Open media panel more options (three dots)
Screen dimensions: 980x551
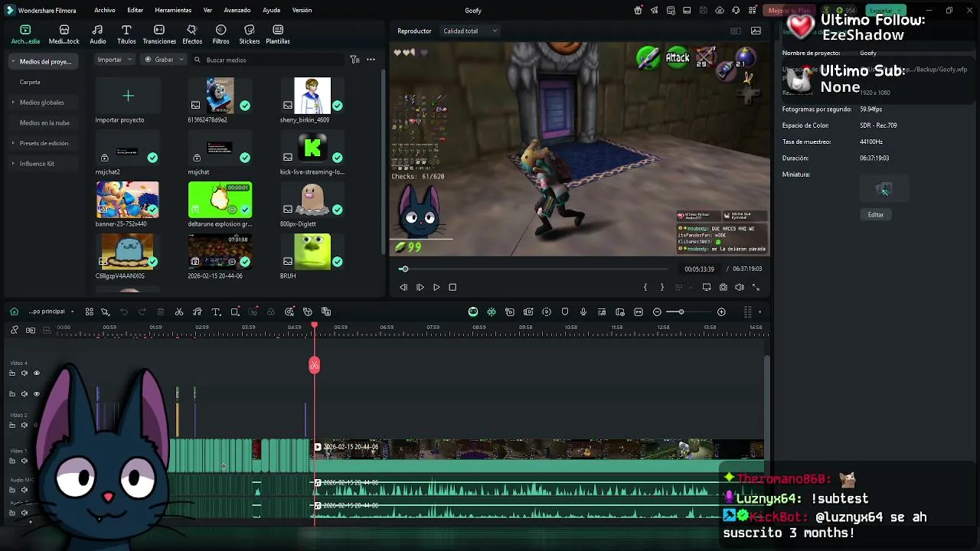pyautogui.click(x=371, y=60)
